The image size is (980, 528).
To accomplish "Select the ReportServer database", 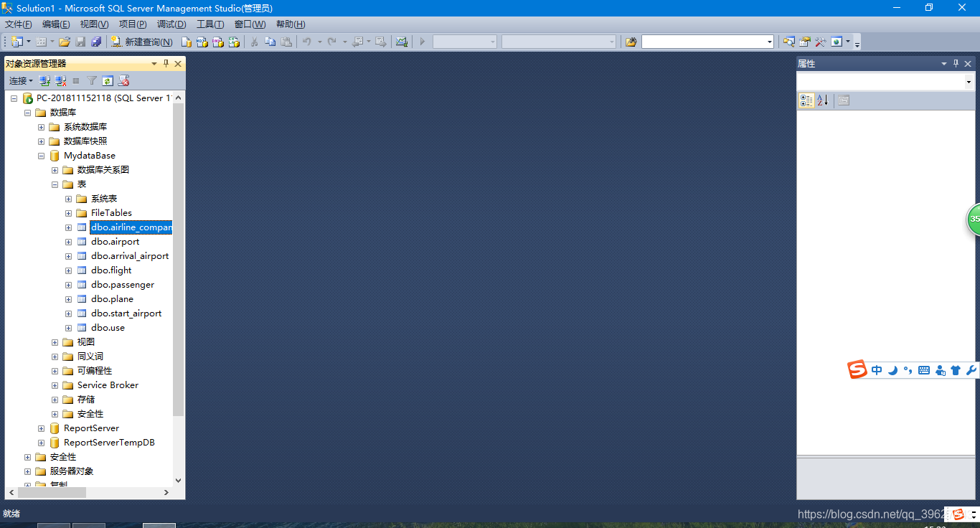I will (x=91, y=428).
